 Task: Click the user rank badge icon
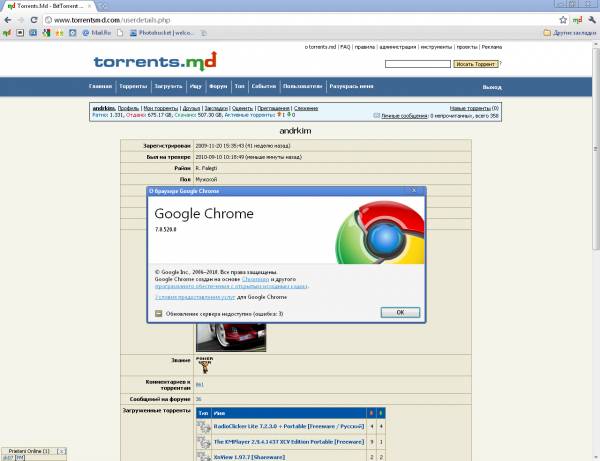(205, 365)
